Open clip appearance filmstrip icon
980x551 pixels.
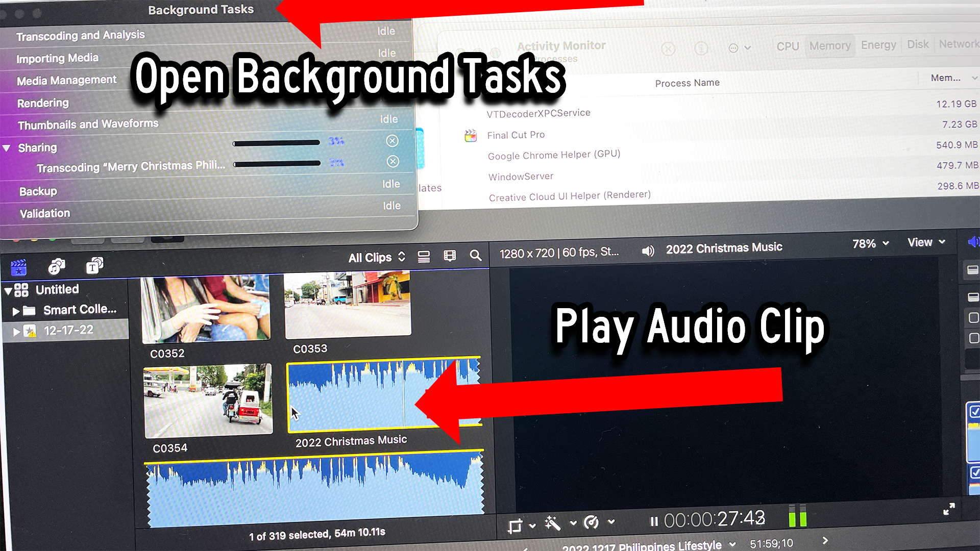point(450,256)
